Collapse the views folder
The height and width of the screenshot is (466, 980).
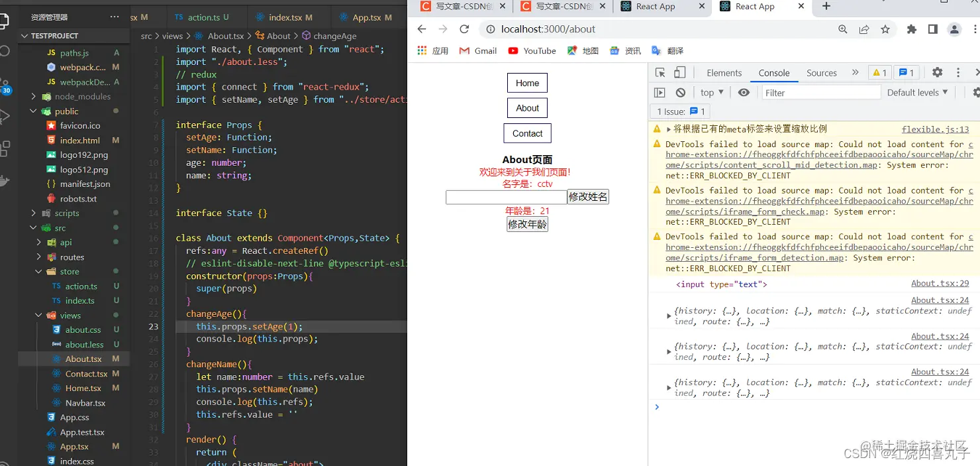pyautogui.click(x=39, y=316)
